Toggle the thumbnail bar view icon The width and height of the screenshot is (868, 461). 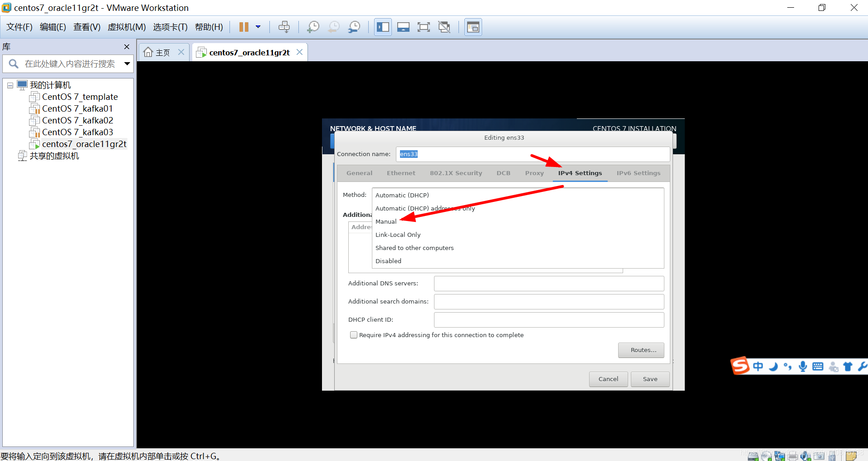coord(403,27)
